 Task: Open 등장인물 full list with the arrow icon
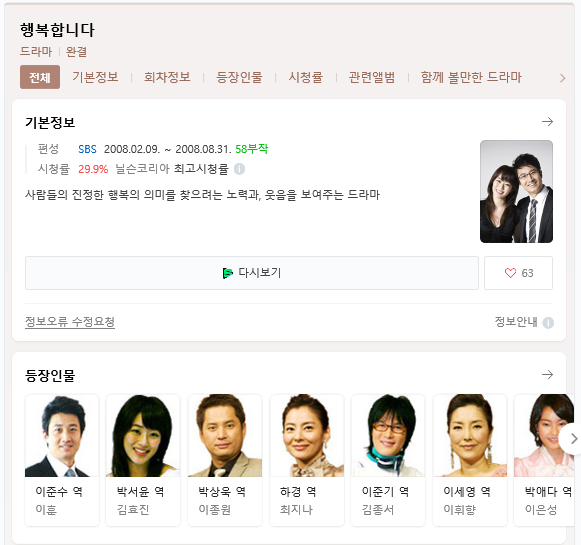tap(547, 375)
